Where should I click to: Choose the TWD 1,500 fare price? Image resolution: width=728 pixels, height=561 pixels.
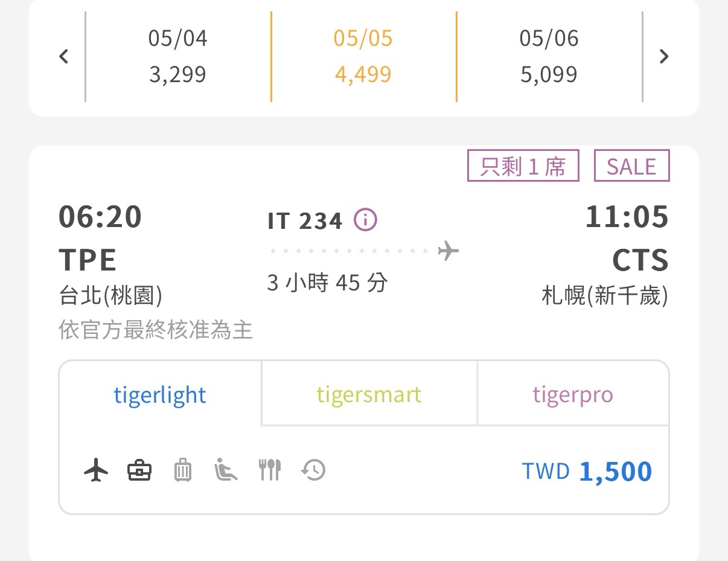587,471
